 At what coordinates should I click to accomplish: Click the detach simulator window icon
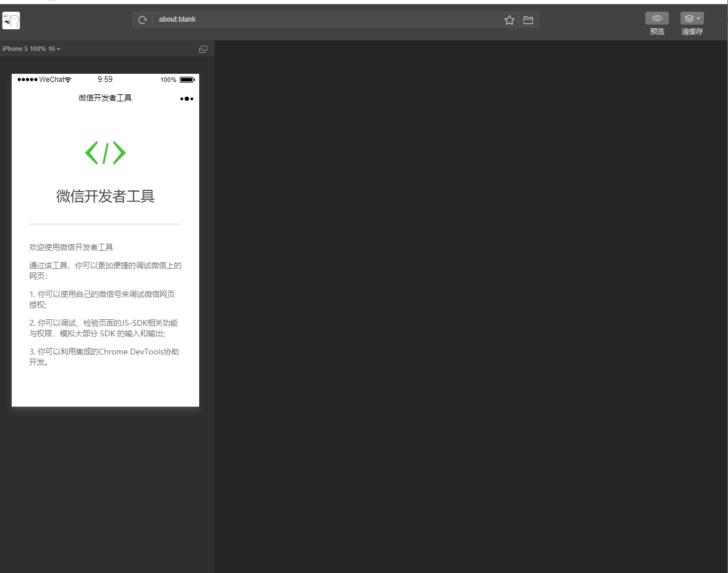point(203,49)
